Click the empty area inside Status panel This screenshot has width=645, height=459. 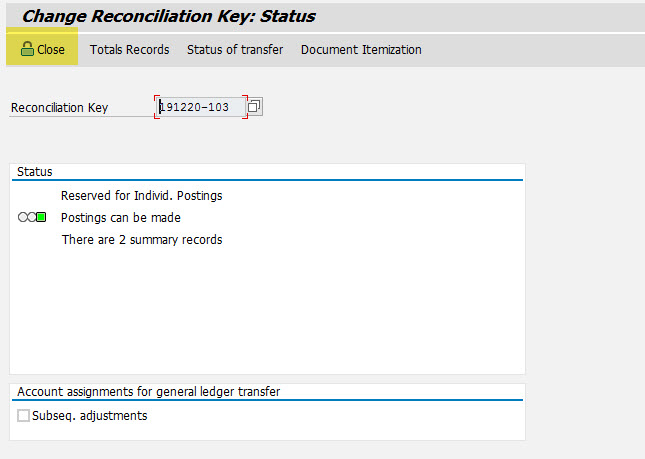266,310
